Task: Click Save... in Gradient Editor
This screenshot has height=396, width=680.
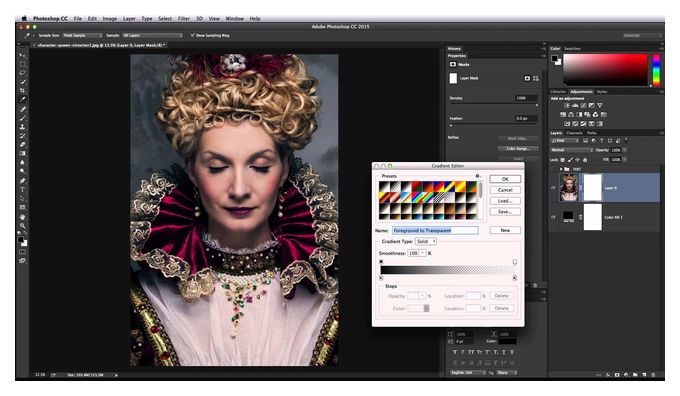Action: [505, 212]
